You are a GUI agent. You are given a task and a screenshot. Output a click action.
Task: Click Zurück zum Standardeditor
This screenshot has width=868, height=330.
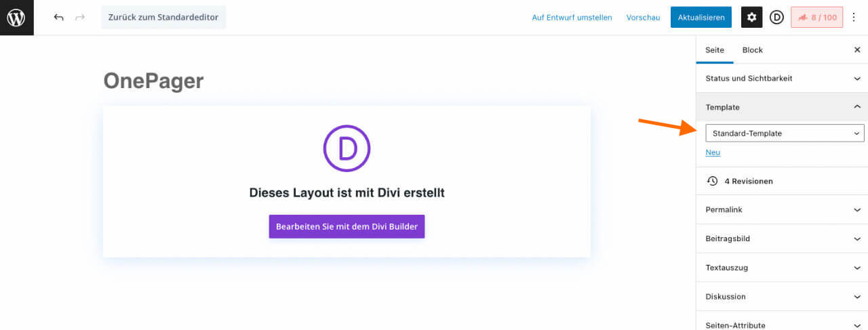(163, 18)
